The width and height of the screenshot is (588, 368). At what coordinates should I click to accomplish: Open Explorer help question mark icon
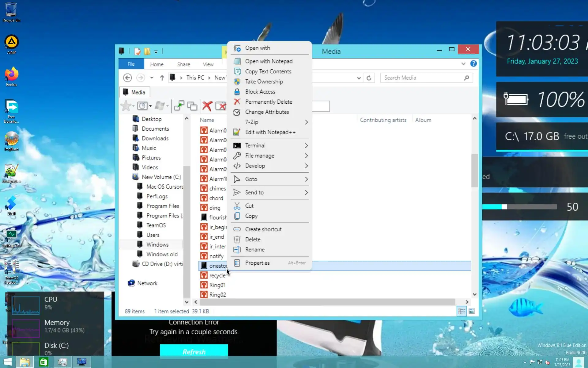pyautogui.click(x=473, y=63)
